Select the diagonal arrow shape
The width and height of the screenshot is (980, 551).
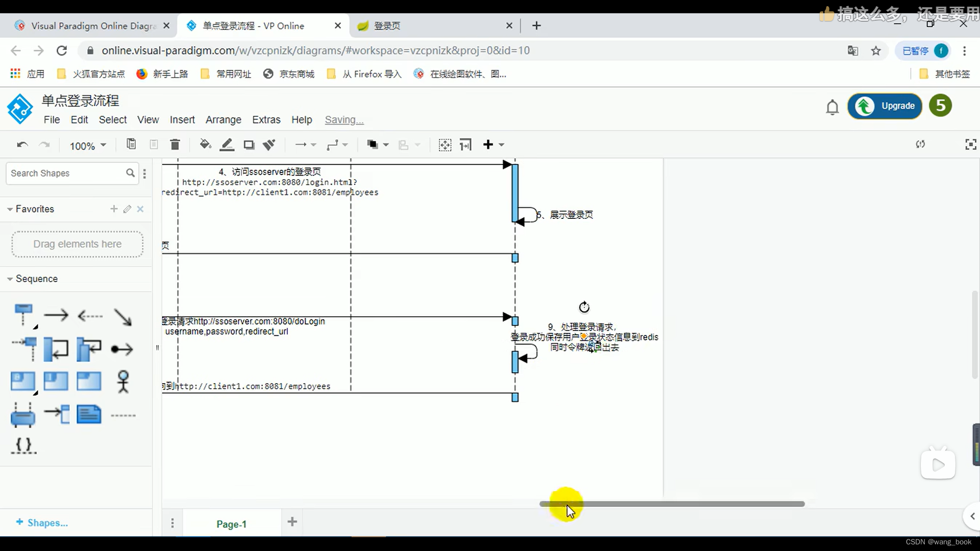[122, 317]
